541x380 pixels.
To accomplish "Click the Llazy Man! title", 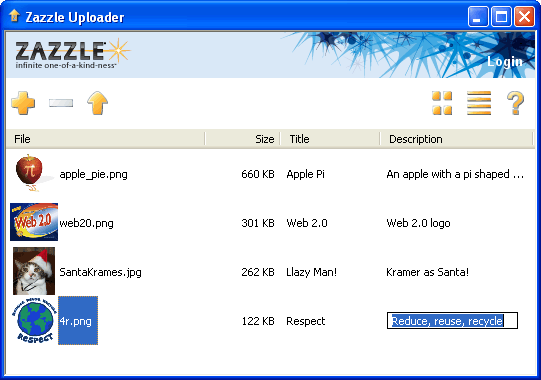I will point(312,272).
